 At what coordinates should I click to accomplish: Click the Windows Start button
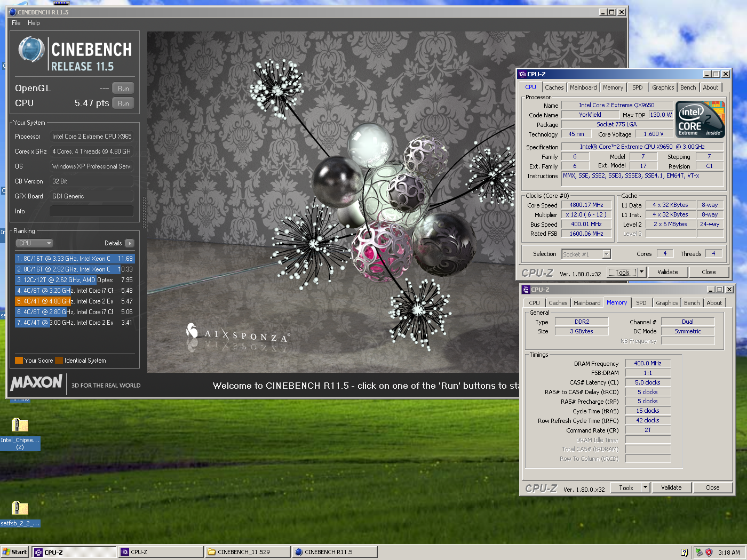[15, 552]
